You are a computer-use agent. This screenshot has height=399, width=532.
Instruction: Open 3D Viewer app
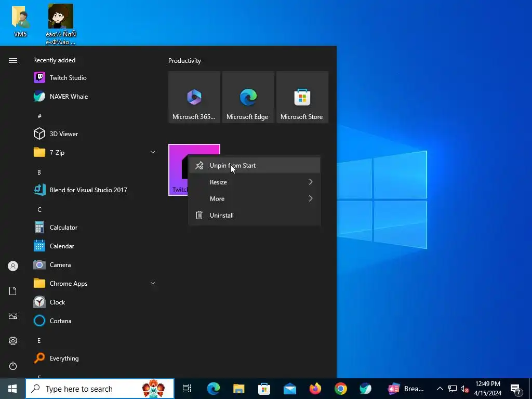pyautogui.click(x=95, y=134)
